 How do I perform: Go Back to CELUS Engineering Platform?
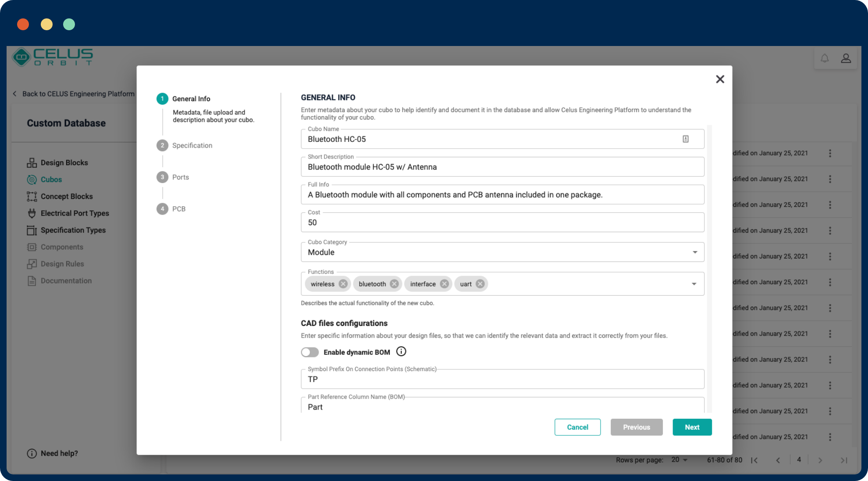tap(74, 94)
